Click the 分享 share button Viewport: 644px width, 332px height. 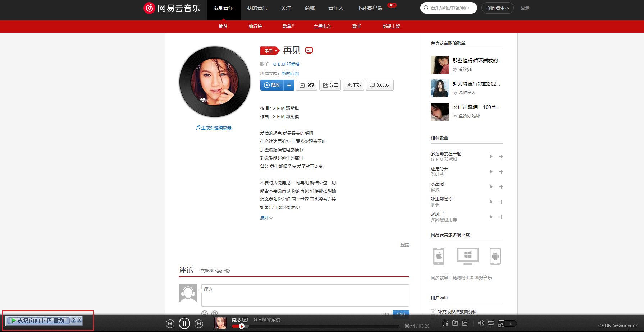pos(330,85)
